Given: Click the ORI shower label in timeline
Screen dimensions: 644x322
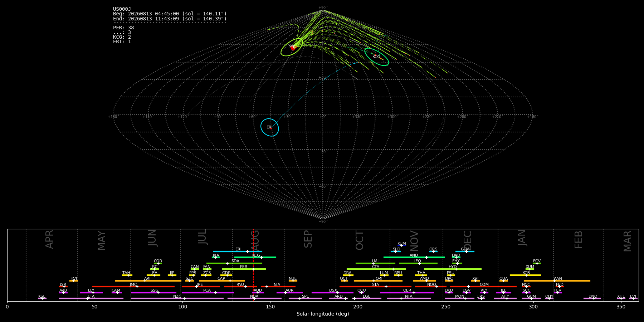Looking at the screenshot, I should pos(379,278).
